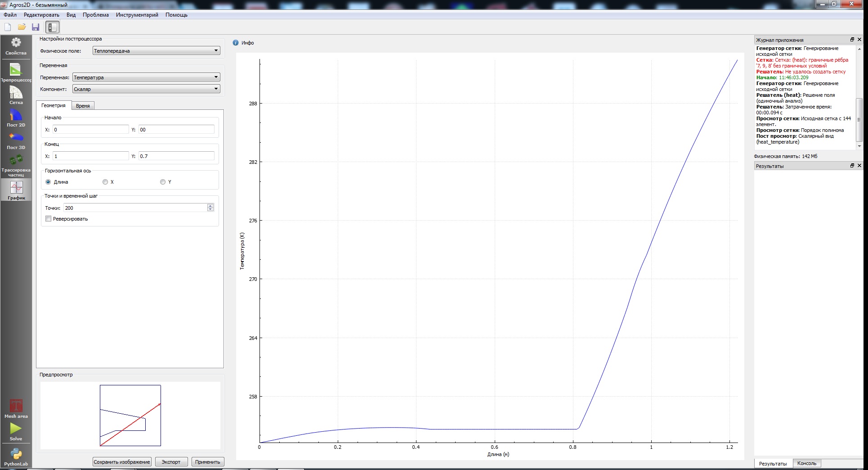
Task: Switch to Пост 3D view
Action: (x=16, y=140)
